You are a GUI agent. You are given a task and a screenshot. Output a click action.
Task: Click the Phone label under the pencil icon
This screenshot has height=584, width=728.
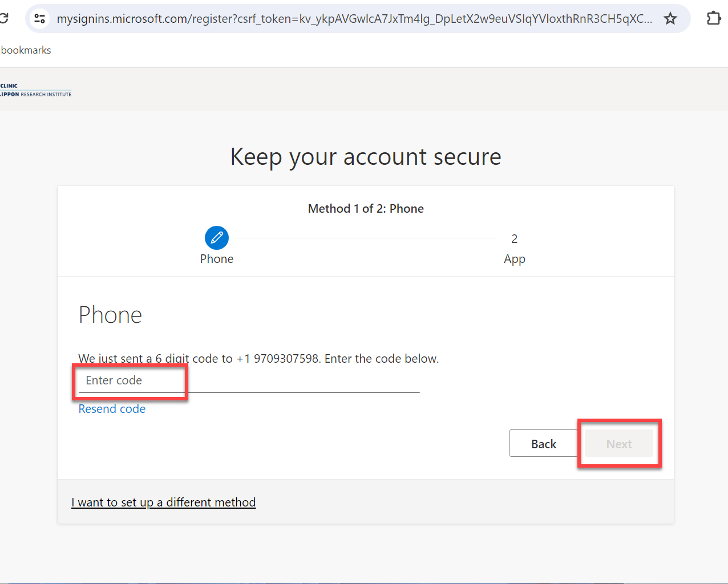[217, 259]
